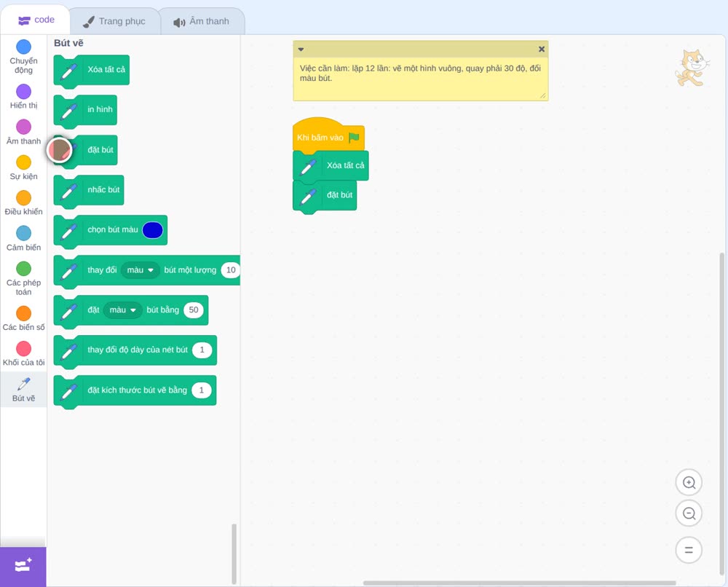Click the chọn bút màu block label
The height and width of the screenshot is (587, 728).
pos(113,230)
